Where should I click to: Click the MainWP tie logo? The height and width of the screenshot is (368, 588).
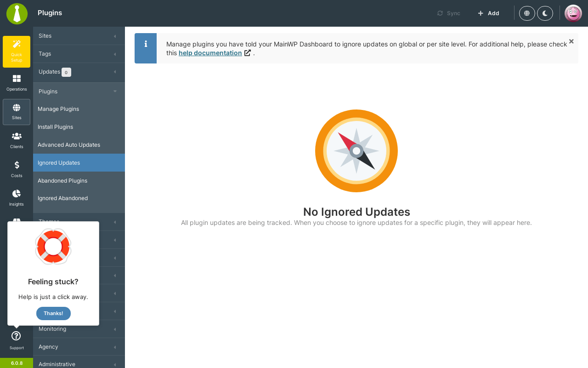point(17,14)
